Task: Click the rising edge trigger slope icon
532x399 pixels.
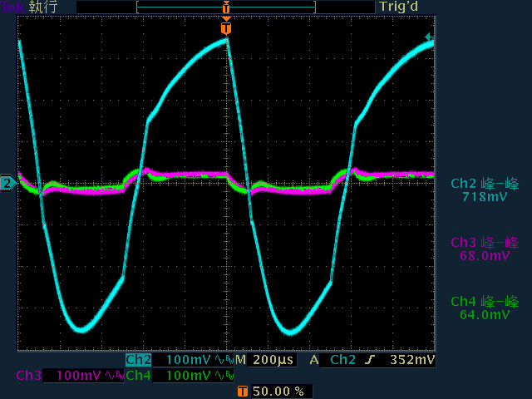Action: coord(371,360)
